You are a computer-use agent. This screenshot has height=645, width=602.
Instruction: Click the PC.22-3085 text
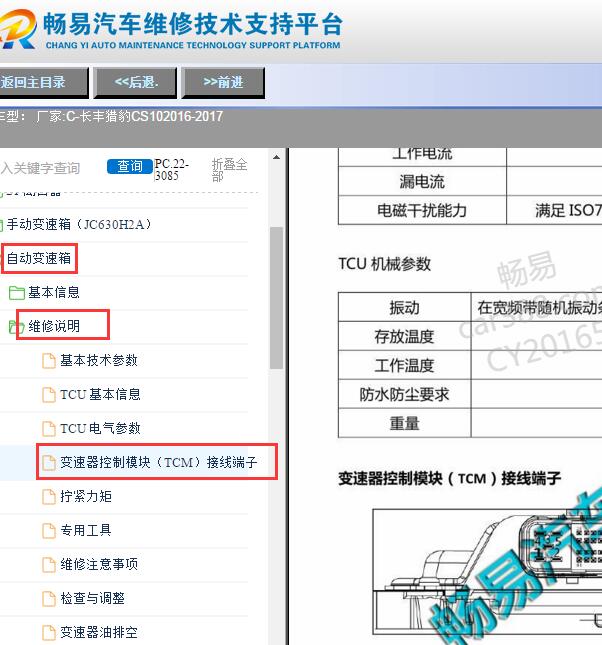(x=172, y=169)
